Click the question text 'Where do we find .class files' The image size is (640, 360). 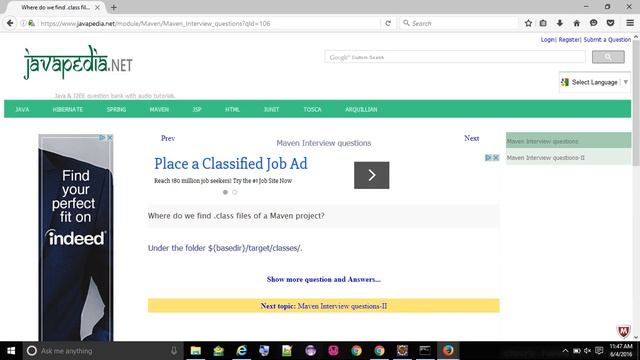tap(236, 216)
